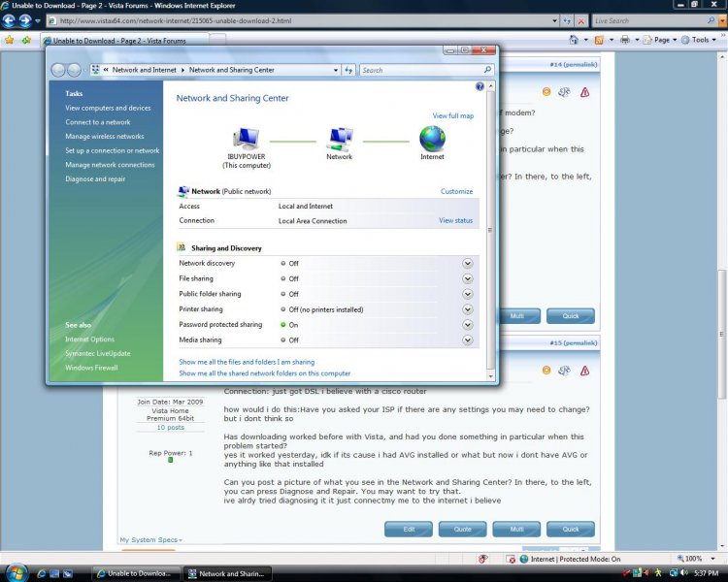
Task: Click the orange smiley icon in post #15
Action: tap(546, 371)
